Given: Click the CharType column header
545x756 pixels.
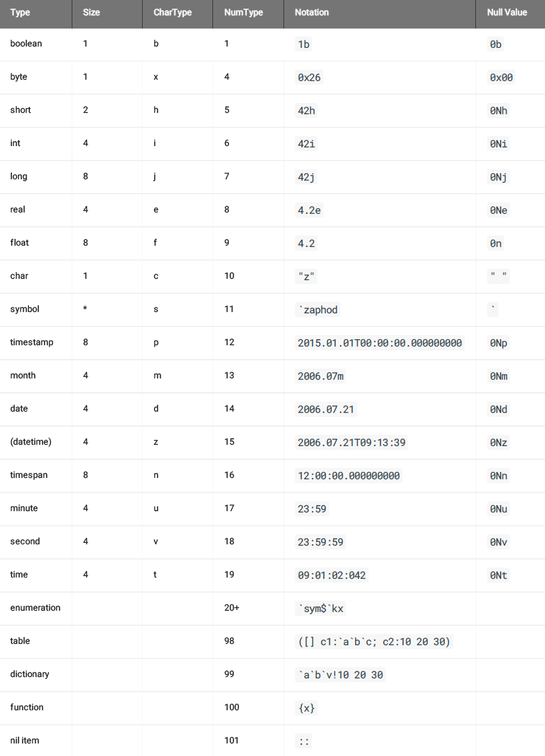Looking at the screenshot, I should 173,13.
